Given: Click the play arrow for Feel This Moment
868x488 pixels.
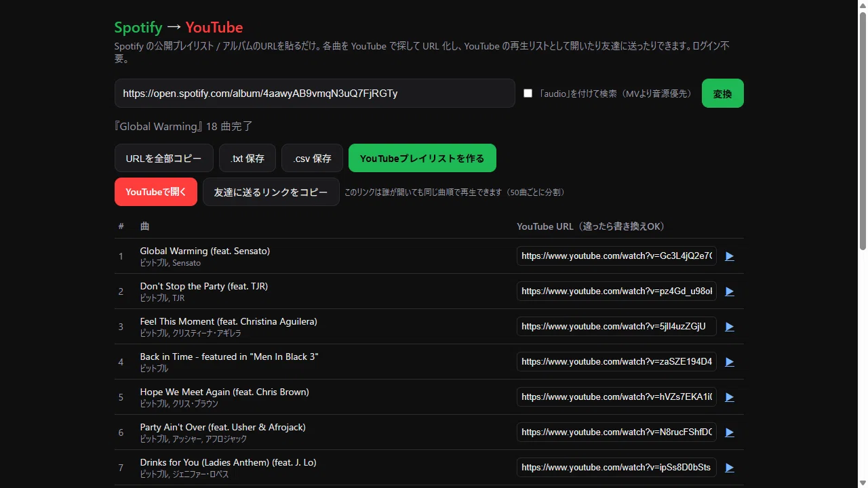Looking at the screenshot, I should (730, 327).
